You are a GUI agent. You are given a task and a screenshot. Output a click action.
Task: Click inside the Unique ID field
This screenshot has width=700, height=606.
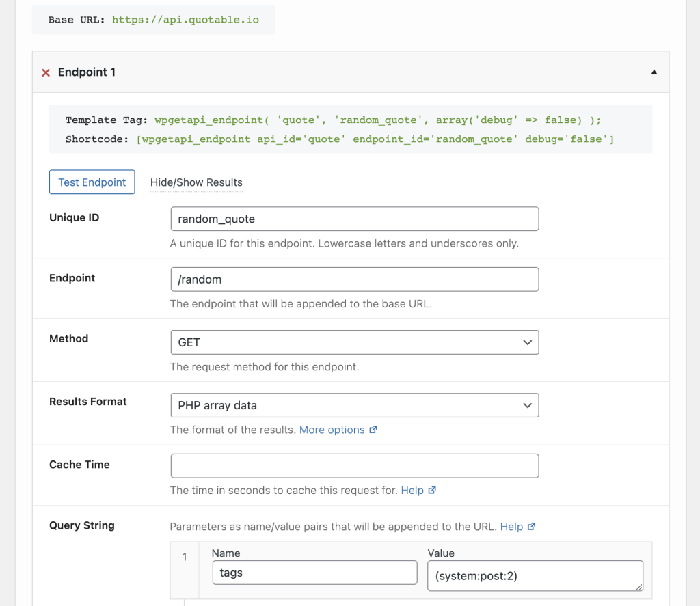point(354,219)
